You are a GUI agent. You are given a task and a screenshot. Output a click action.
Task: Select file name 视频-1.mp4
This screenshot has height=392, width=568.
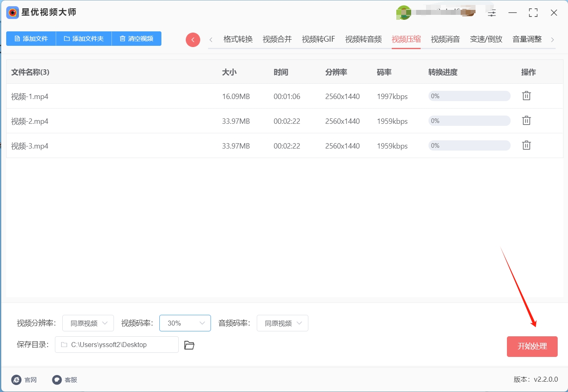coord(30,97)
